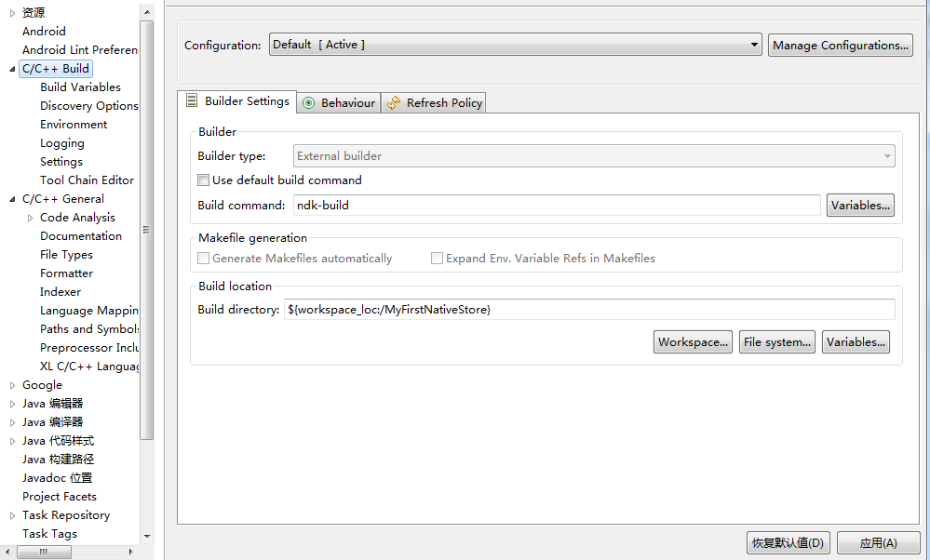Toggle Expand Env. Variable Refs in Makefiles checkbox
This screenshot has height=560, width=930.
(x=438, y=259)
